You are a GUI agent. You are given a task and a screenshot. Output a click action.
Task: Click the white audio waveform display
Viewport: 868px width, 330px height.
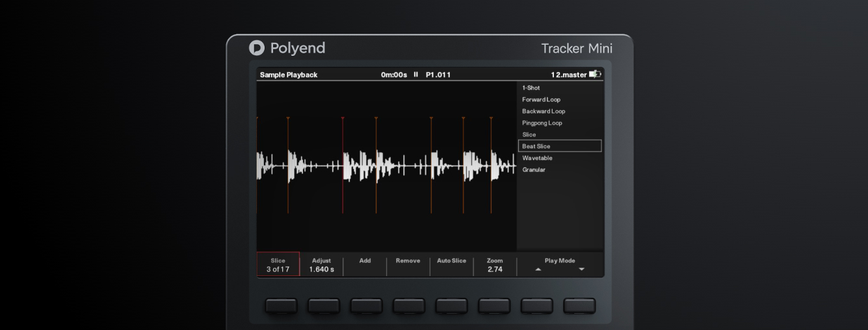tap(386, 166)
